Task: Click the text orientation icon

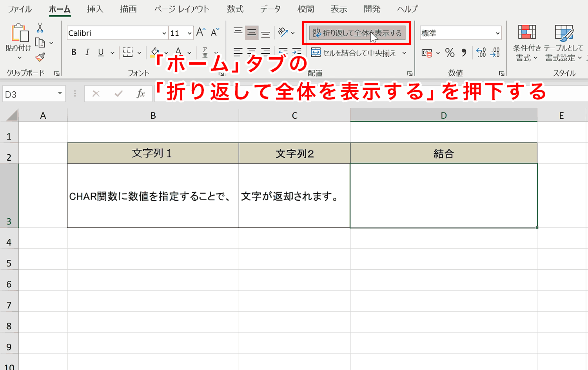Action: [x=283, y=33]
